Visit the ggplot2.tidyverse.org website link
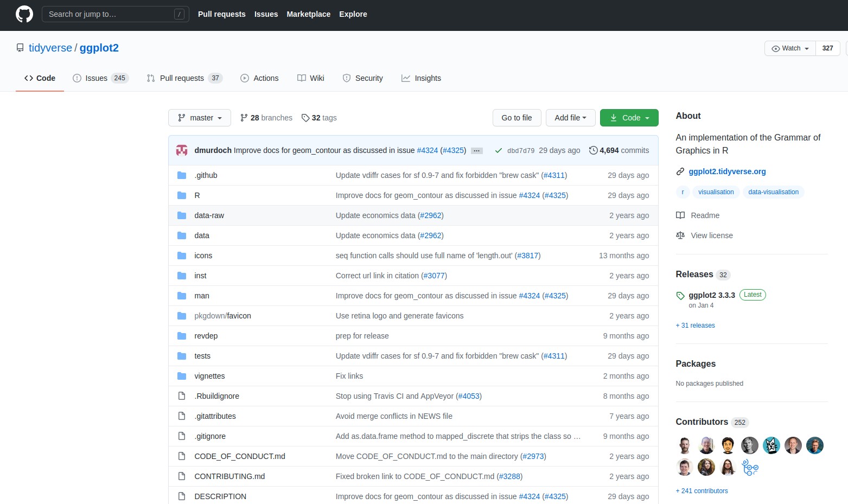This screenshot has width=848, height=504. point(727,171)
